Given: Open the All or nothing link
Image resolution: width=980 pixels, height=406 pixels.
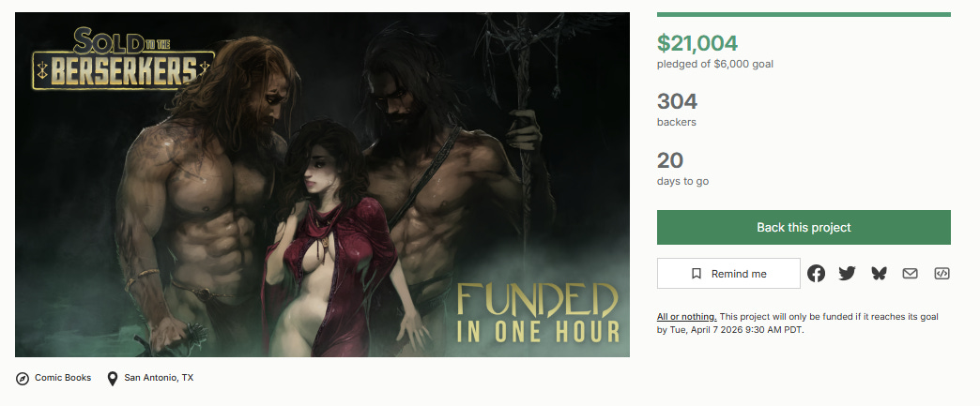Looking at the screenshot, I should (x=687, y=317).
